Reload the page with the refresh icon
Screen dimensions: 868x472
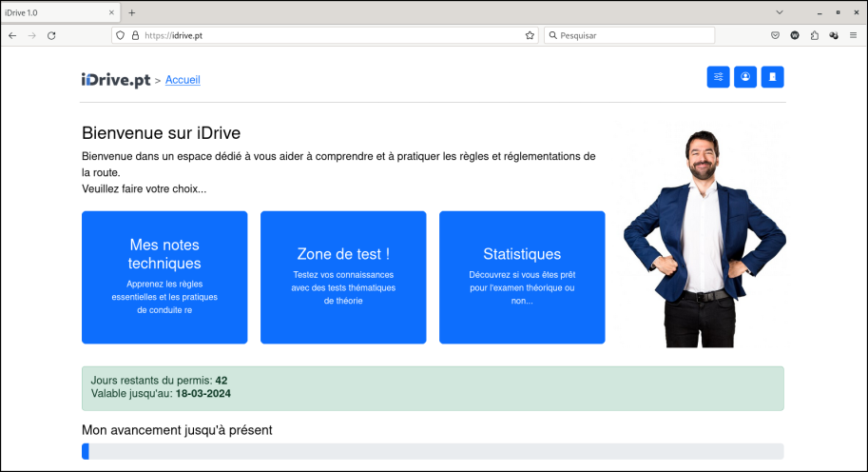[x=51, y=35]
